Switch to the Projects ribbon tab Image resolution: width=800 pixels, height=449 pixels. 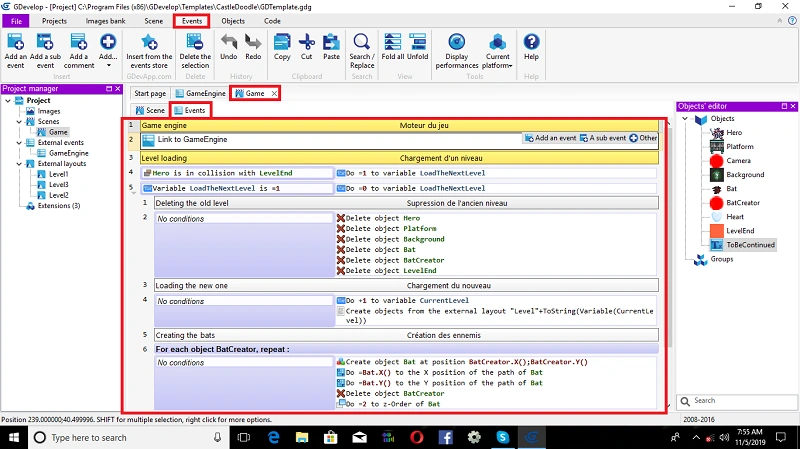(54, 21)
